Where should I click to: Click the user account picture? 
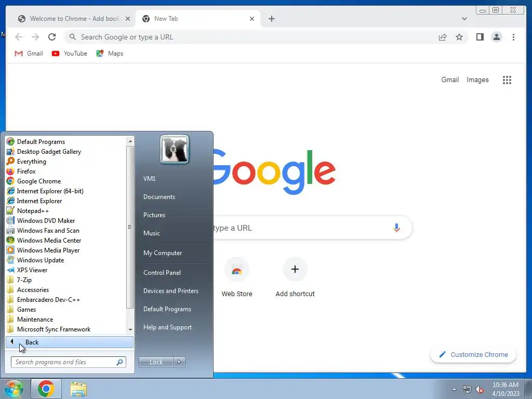coord(175,149)
